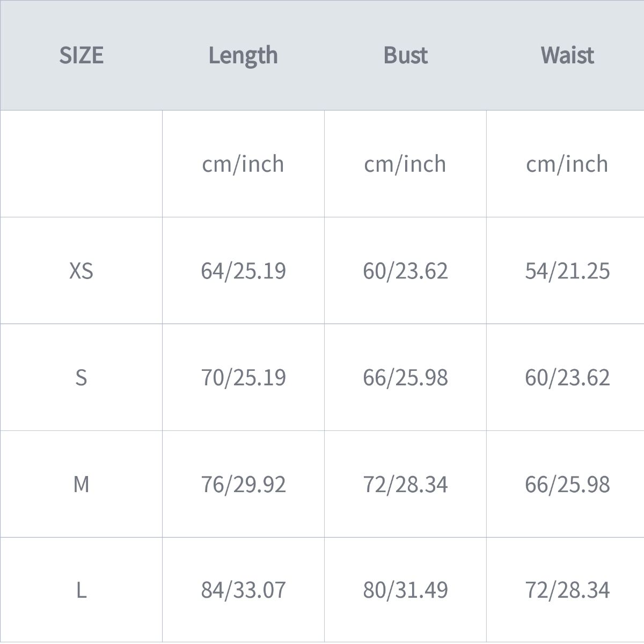Select S length value 70/25.19
The height and width of the screenshot is (644, 644).
pos(243,377)
